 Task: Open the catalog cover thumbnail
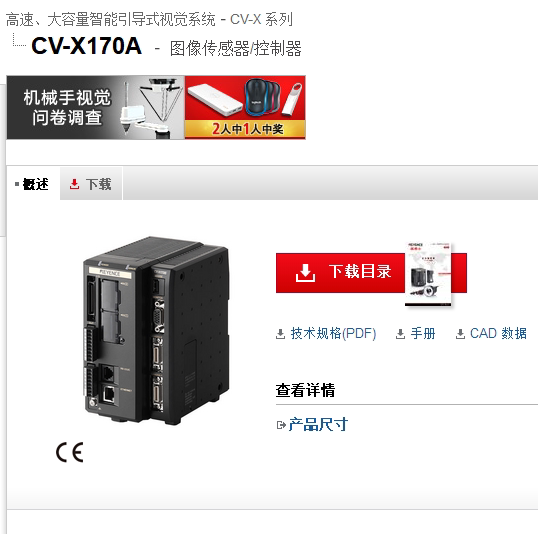[x=429, y=274]
